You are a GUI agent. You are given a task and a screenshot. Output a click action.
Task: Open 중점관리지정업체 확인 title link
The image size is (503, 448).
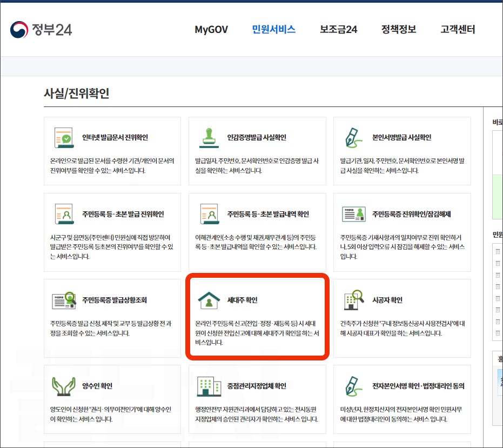257,386
